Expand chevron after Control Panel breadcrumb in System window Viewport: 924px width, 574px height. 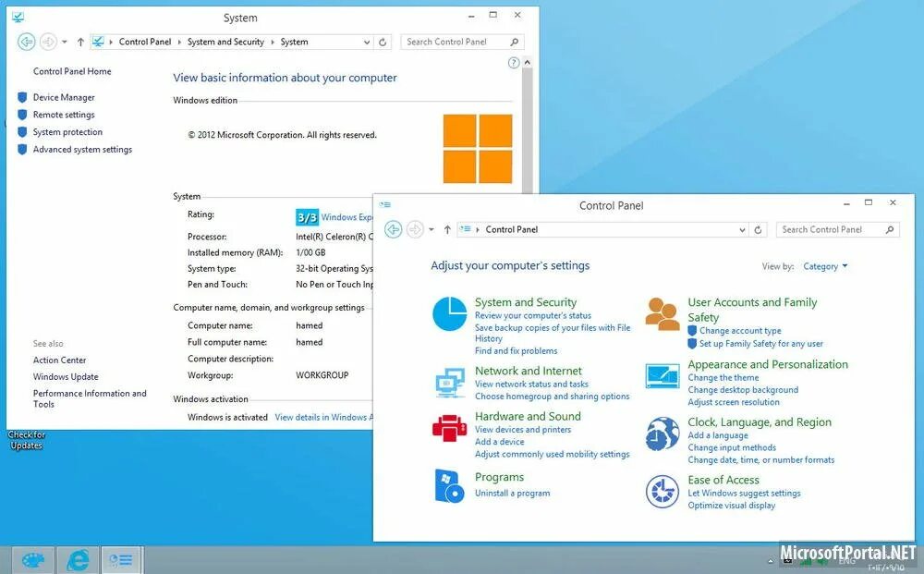pos(180,42)
